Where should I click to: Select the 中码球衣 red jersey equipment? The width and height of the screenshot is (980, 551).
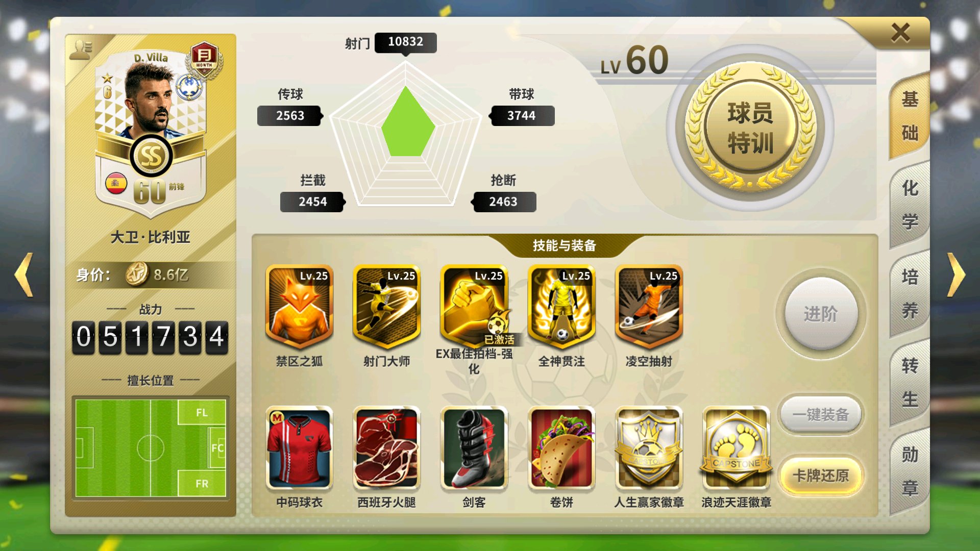[299, 448]
